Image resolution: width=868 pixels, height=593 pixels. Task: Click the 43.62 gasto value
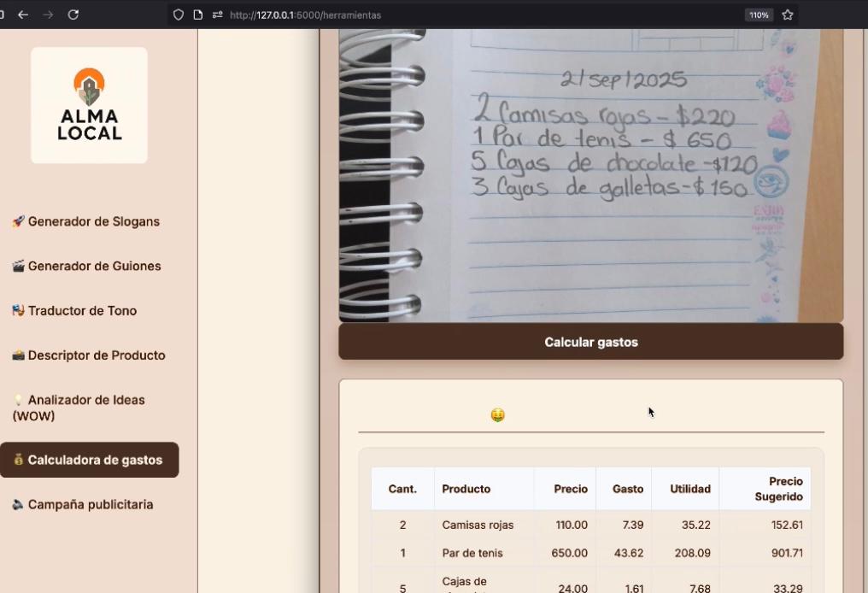629,553
